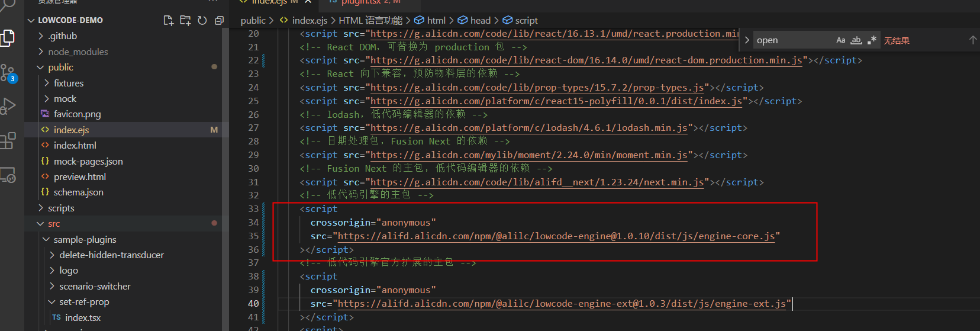The width and height of the screenshot is (980, 331).
Task: Open the Run and Debug view
Action: 8,106
